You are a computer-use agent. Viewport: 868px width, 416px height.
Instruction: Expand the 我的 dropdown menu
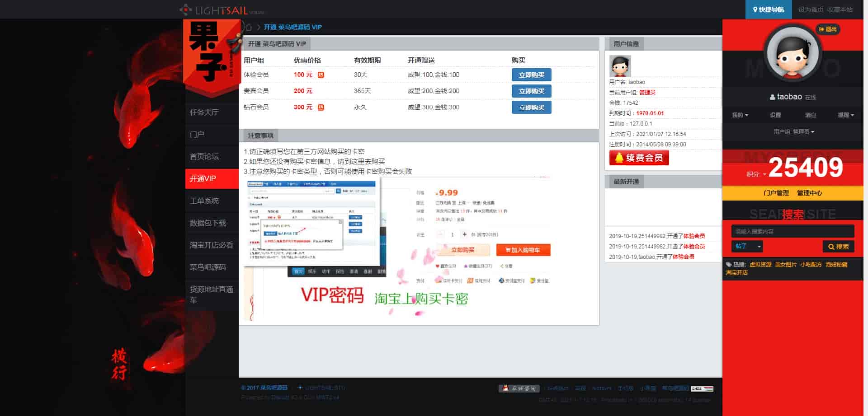[x=740, y=115]
